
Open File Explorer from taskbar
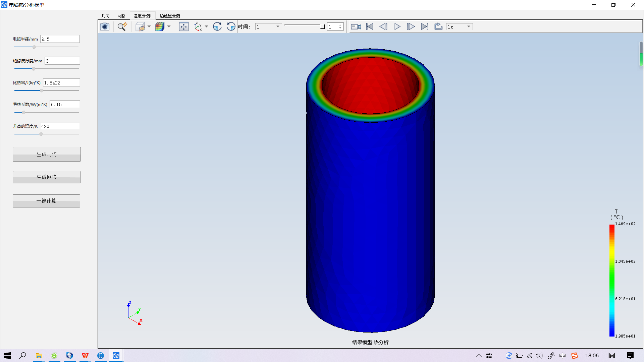pyautogui.click(x=39, y=356)
